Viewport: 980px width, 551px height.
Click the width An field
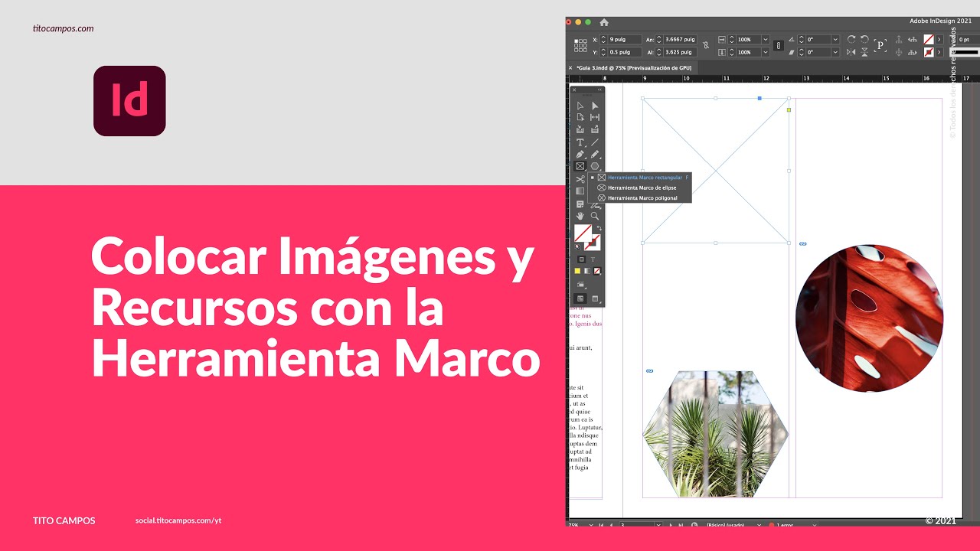click(680, 39)
